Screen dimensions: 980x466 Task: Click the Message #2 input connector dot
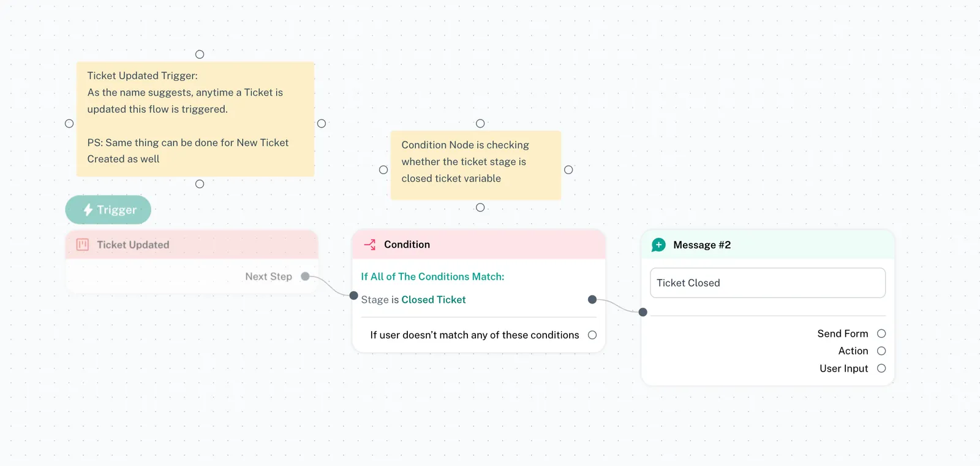click(643, 312)
